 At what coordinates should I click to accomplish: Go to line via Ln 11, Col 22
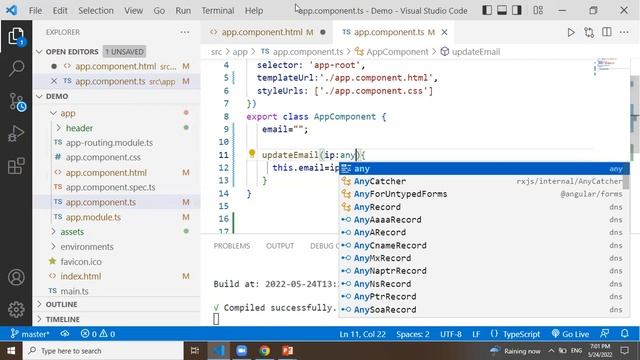[362, 334]
